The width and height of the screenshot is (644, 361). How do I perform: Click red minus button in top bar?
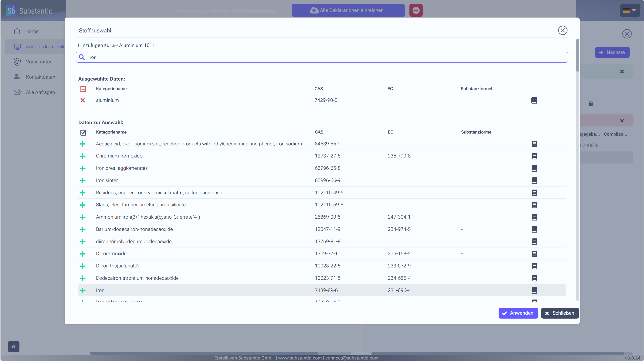[x=416, y=10]
